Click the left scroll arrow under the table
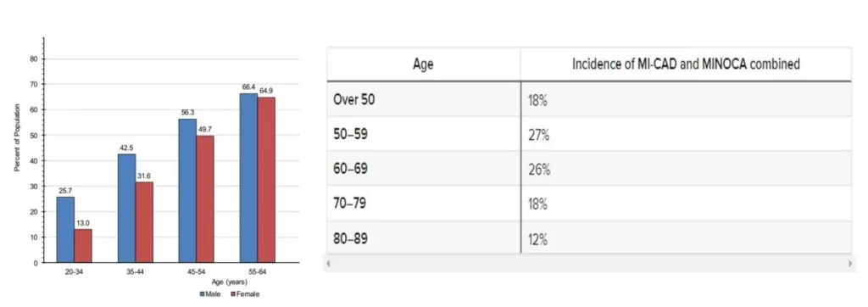This screenshot has width=868, height=307. point(328,264)
